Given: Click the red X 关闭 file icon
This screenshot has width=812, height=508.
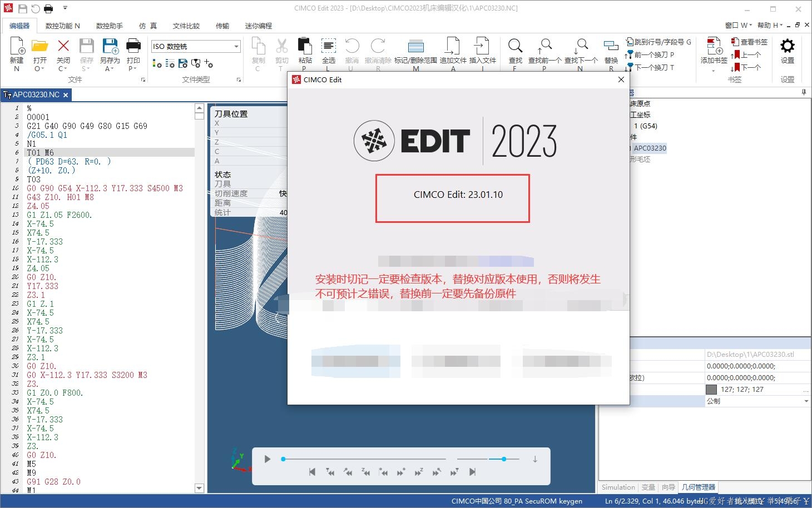Looking at the screenshot, I should [63, 46].
